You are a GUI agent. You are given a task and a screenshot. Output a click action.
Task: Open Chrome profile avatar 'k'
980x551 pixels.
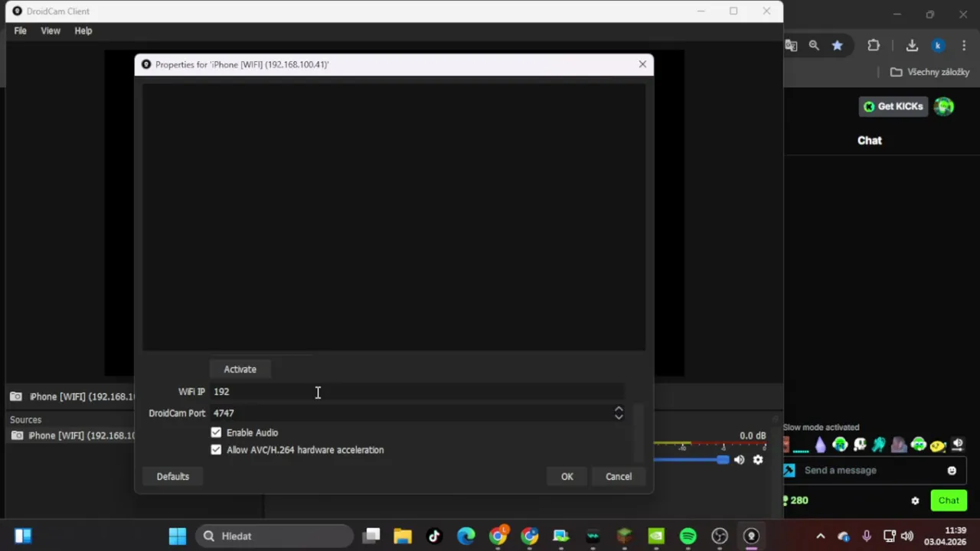(x=938, y=45)
